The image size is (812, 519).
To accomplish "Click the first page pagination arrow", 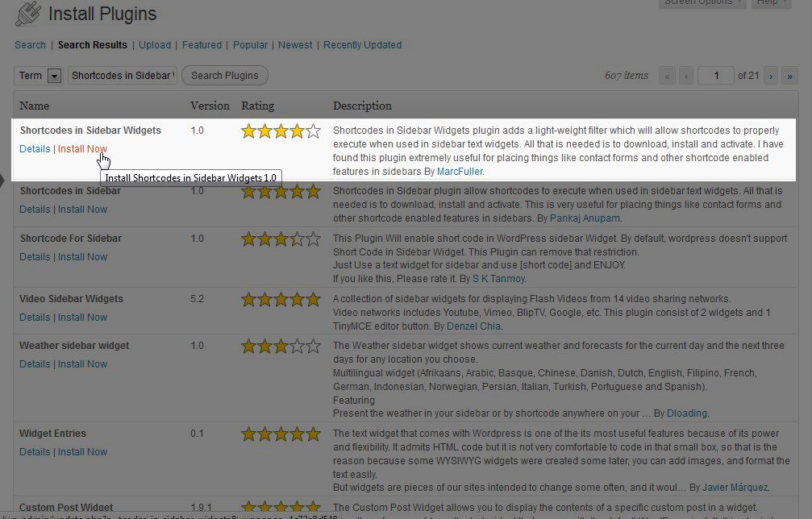I will pos(668,76).
